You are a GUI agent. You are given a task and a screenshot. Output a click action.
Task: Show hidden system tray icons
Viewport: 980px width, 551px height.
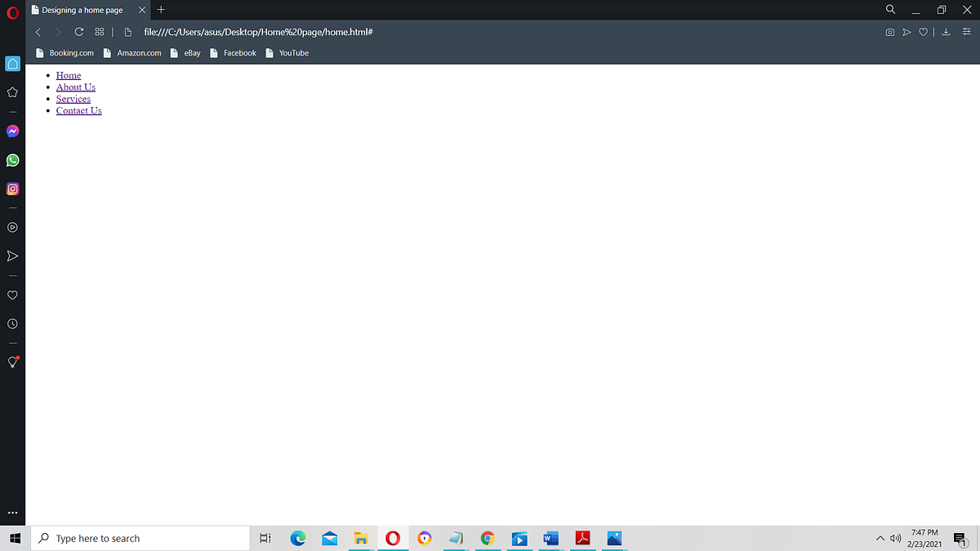tap(880, 539)
